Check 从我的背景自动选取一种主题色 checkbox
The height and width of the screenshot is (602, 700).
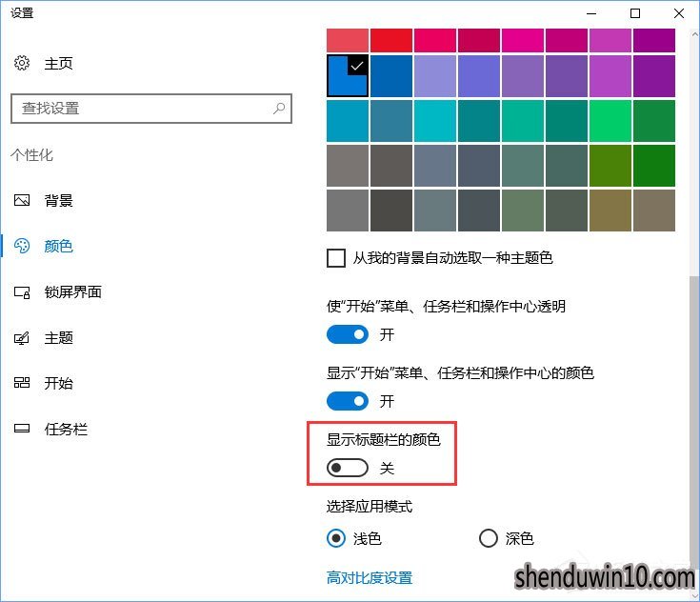coord(335,258)
